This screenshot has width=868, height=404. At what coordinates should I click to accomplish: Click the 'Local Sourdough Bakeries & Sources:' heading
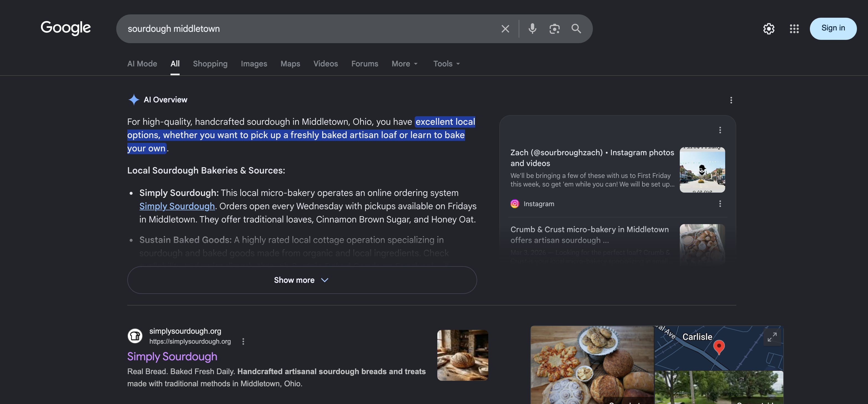coord(206,170)
